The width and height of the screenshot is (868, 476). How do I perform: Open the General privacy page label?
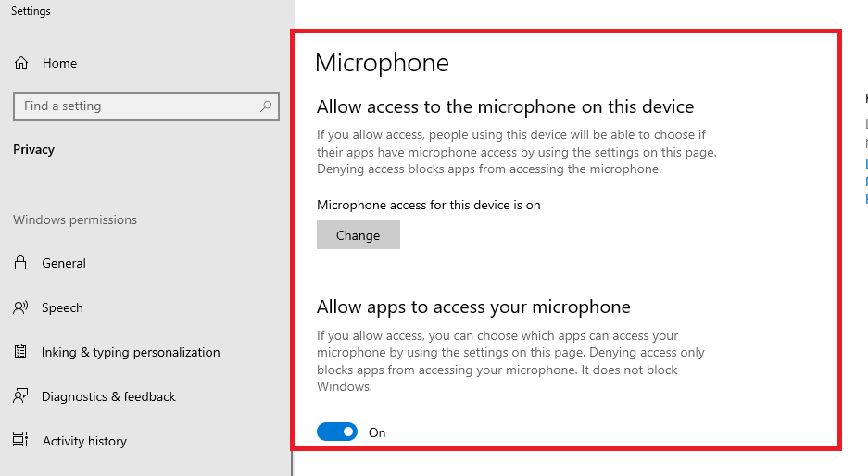[64, 263]
